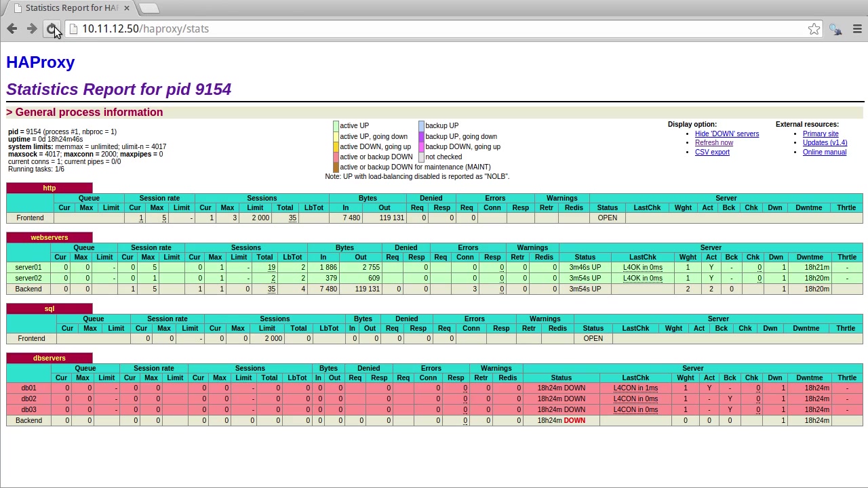Image resolution: width=868 pixels, height=488 pixels.
Task: Close the Statistics Report tab
Action: coord(126,8)
